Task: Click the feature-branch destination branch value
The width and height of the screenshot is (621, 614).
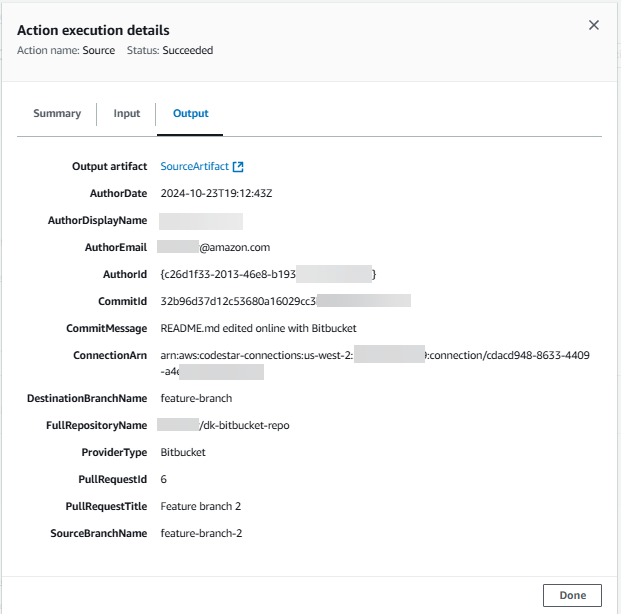Action: point(196,398)
